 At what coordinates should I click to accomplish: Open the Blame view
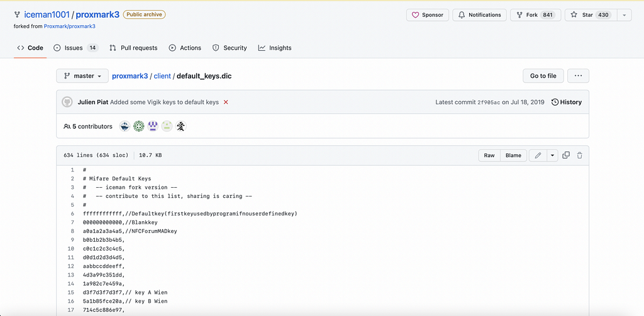coord(513,156)
